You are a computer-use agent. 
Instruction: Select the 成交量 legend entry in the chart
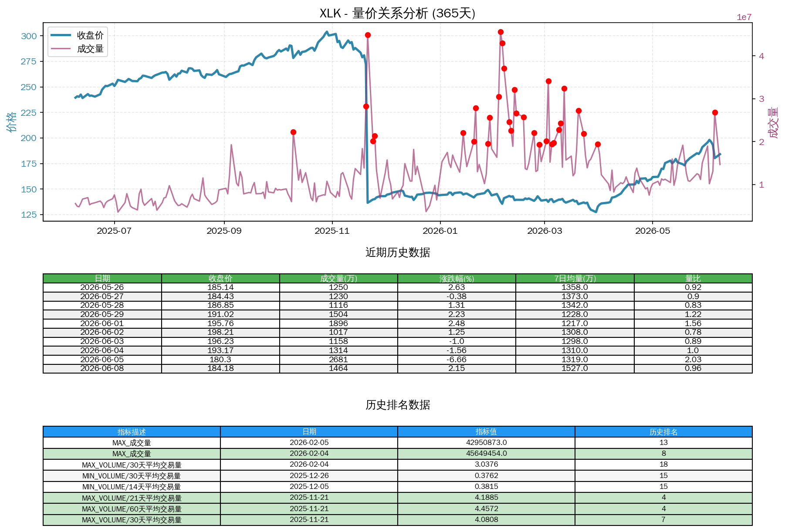[x=78, y=49]
